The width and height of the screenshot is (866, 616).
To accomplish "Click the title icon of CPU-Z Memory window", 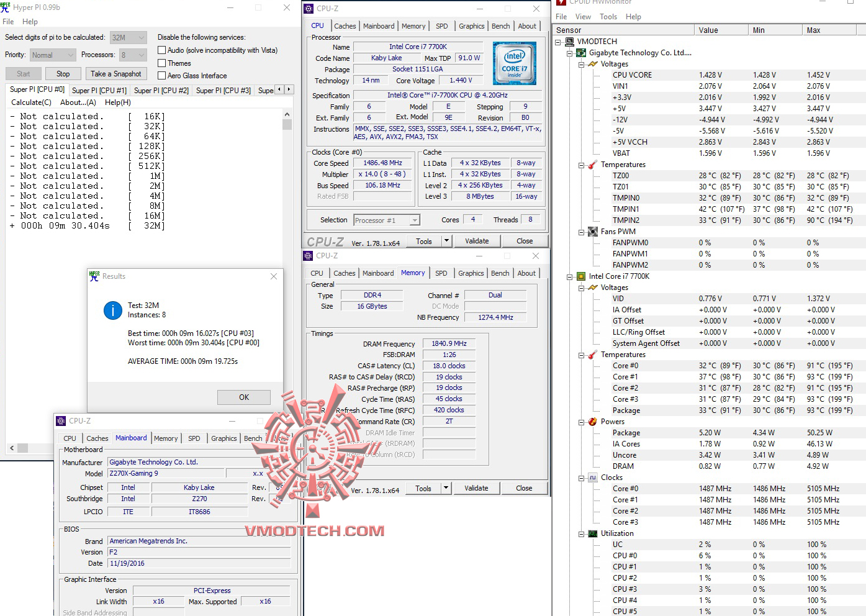I will (308, 256).
